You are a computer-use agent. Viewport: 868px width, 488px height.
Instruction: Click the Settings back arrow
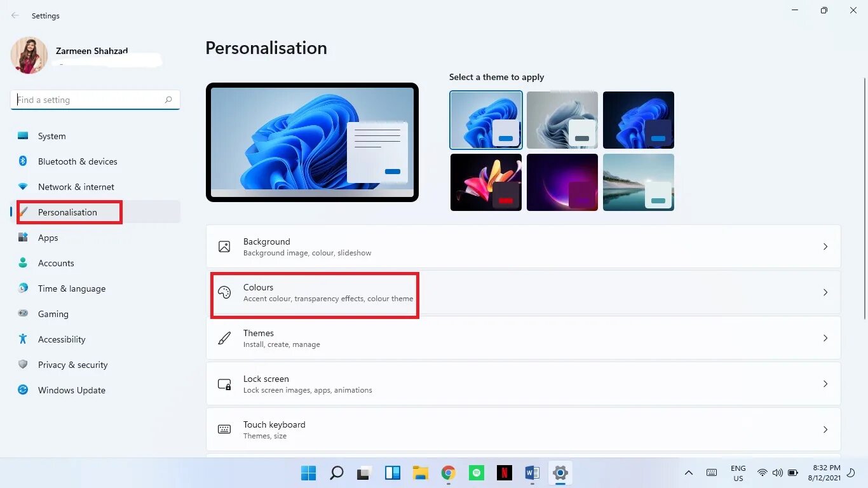coord(15,15)
